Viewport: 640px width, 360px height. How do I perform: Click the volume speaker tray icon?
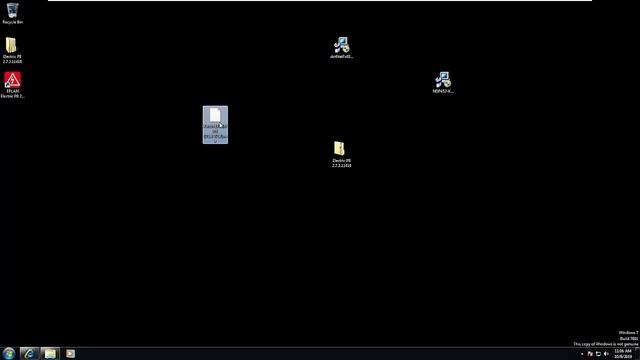606,354
